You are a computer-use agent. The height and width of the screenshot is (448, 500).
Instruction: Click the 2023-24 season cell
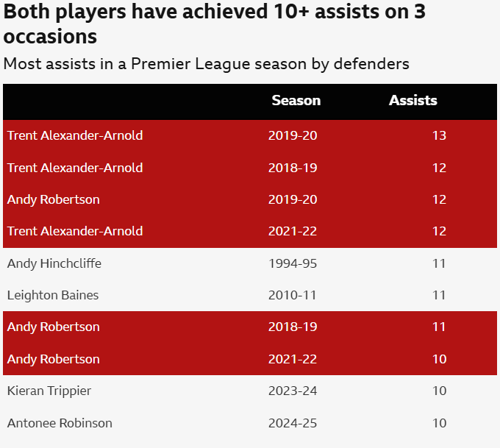click(293, 391)
